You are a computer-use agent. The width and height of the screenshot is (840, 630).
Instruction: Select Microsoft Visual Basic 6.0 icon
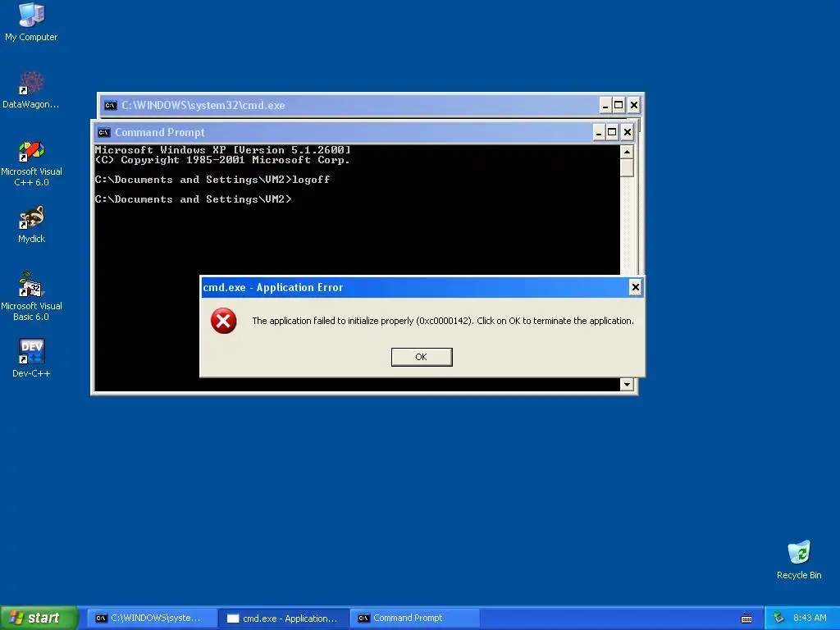31,297
